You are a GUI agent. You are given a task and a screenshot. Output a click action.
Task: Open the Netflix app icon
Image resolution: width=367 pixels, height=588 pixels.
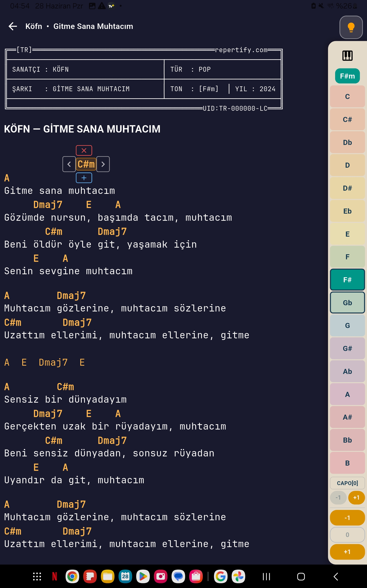tap(55, 576)
